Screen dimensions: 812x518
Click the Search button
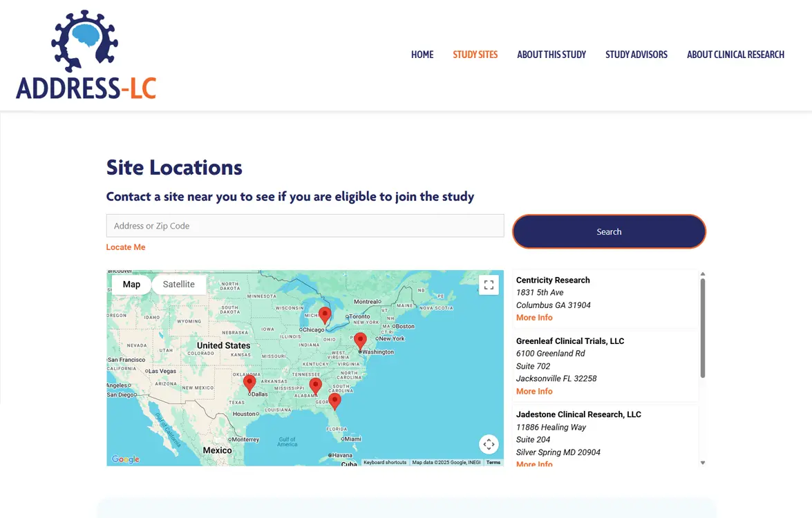[609, 231]
